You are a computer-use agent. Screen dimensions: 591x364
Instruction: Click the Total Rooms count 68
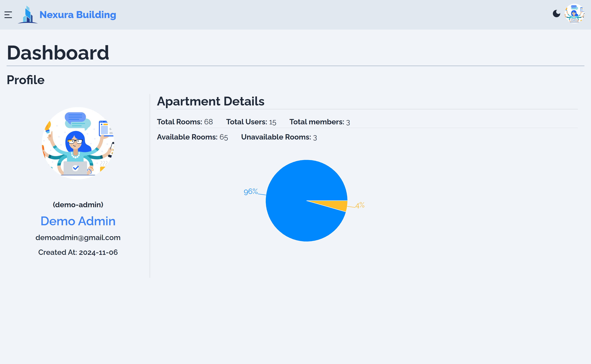point(208,122)
